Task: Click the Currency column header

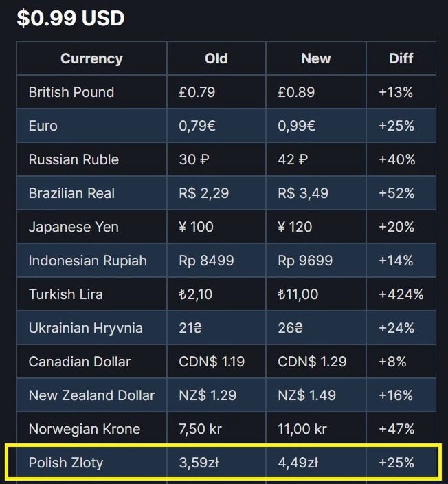Action: click(91, 58)
